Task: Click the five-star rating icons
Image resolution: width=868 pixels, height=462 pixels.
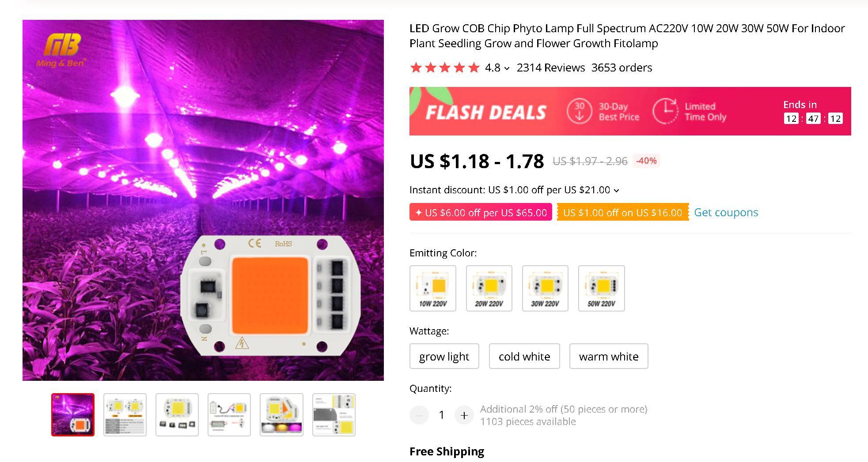Action: click(445, 68)
